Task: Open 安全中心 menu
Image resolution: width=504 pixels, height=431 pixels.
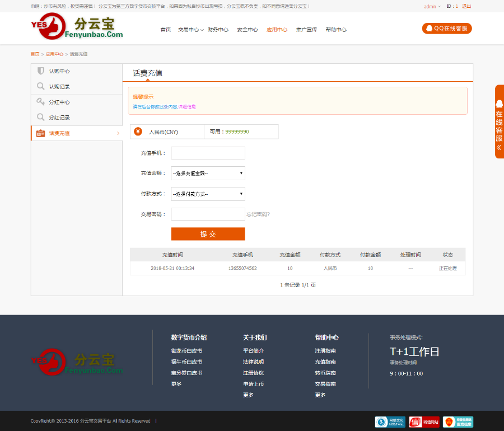Action: click(248, 30)
